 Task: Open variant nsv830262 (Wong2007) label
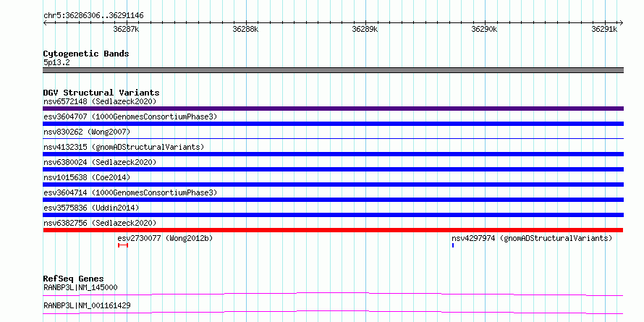click(87, 132)
